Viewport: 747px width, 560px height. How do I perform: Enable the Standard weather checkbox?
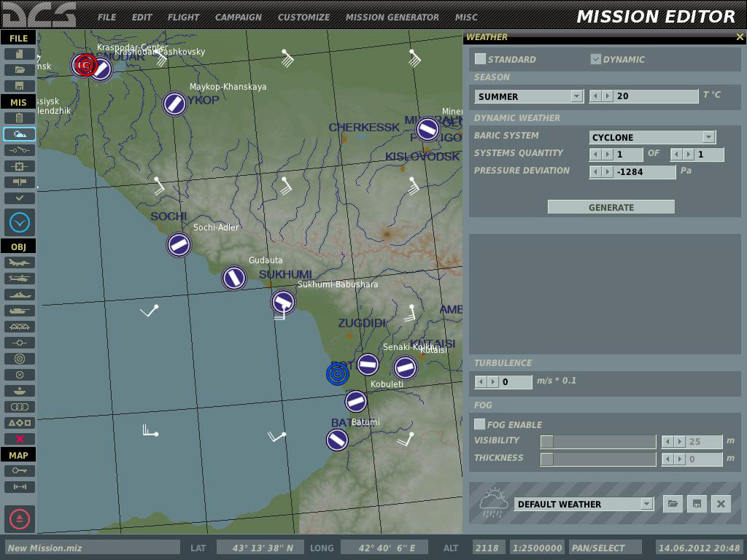pyautogui.click(x=480, y=59)
